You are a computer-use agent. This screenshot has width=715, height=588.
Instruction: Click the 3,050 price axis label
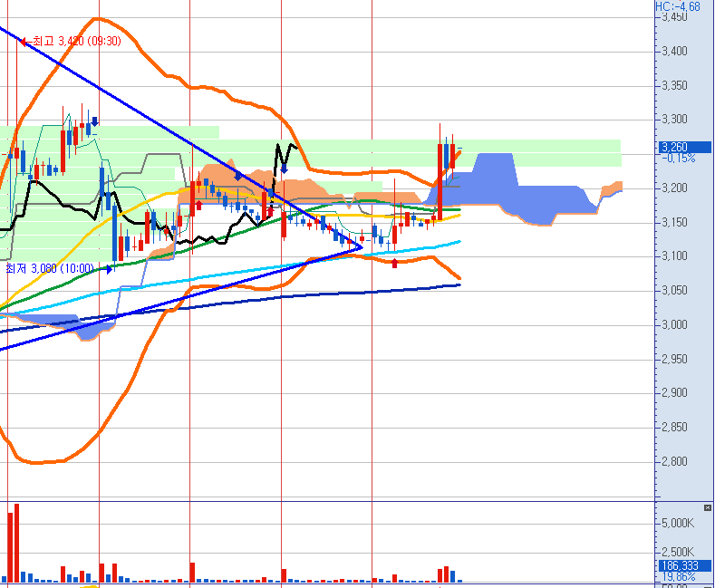[x=674, y=290]
